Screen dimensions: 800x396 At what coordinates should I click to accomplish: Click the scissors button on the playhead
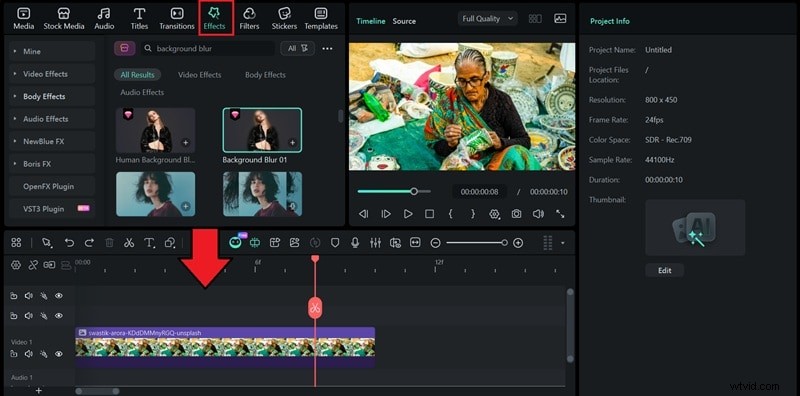(315, 308)
